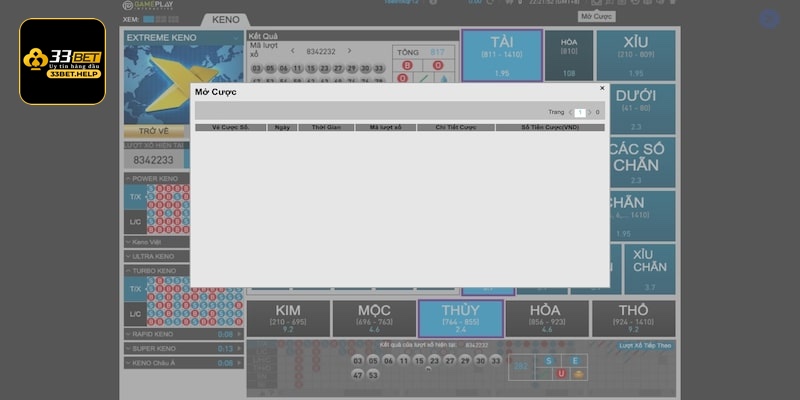This screenshot has width=800, height=400.
Task: Select the THỦY element bet tile
Action: tap(460, 317)
